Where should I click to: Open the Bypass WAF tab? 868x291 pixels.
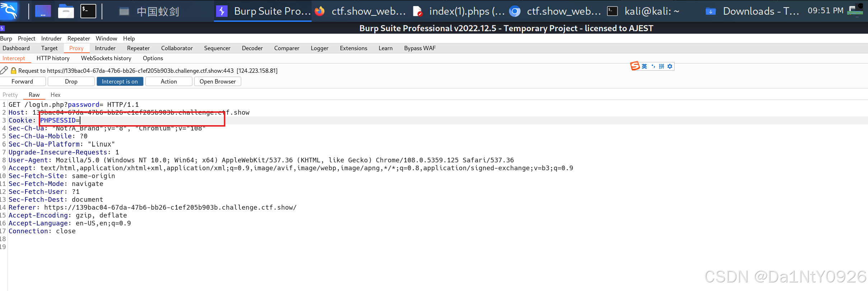pos(420,48)
